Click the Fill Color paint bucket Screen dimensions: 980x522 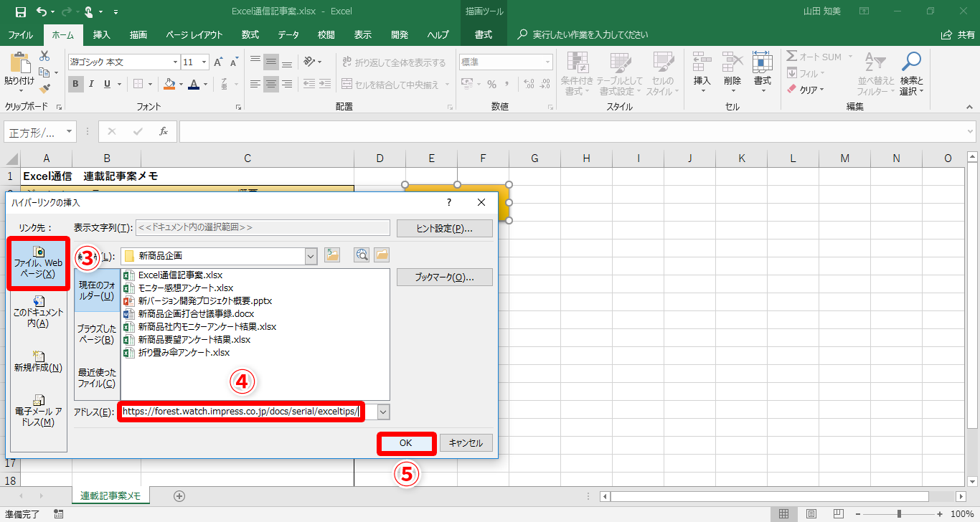tap(169, 84)
